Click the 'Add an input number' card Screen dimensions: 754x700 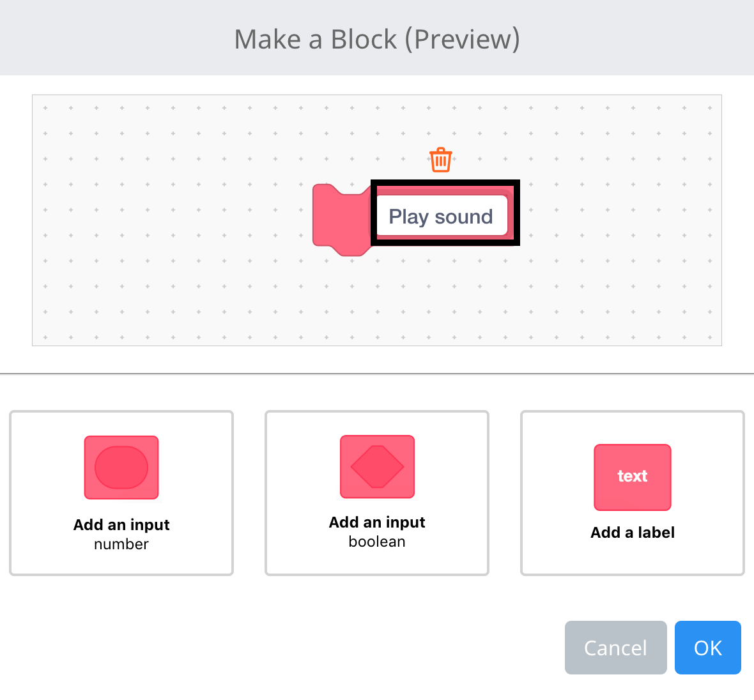coord(121,493)
